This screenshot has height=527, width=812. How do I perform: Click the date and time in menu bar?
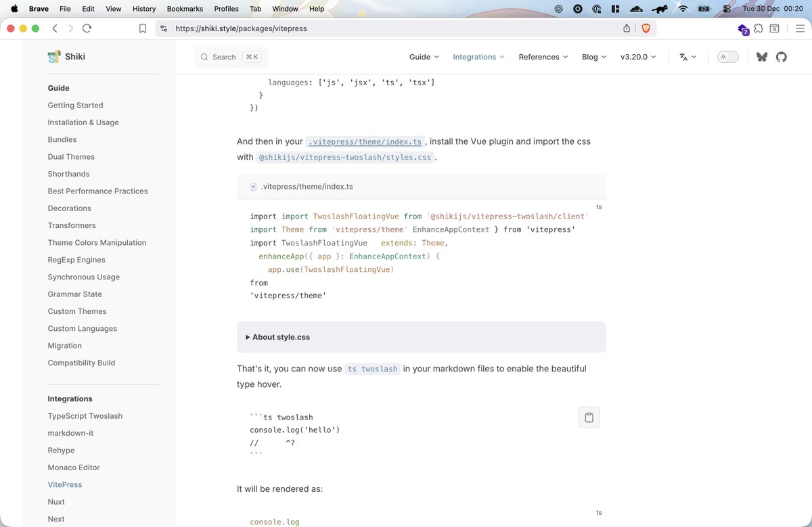click(x=772, y=9)
